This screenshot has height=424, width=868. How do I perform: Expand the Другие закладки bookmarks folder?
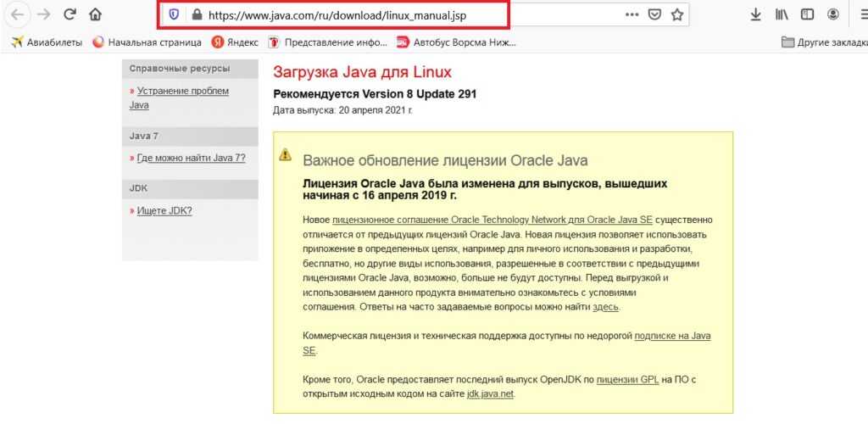pos(822,42)
